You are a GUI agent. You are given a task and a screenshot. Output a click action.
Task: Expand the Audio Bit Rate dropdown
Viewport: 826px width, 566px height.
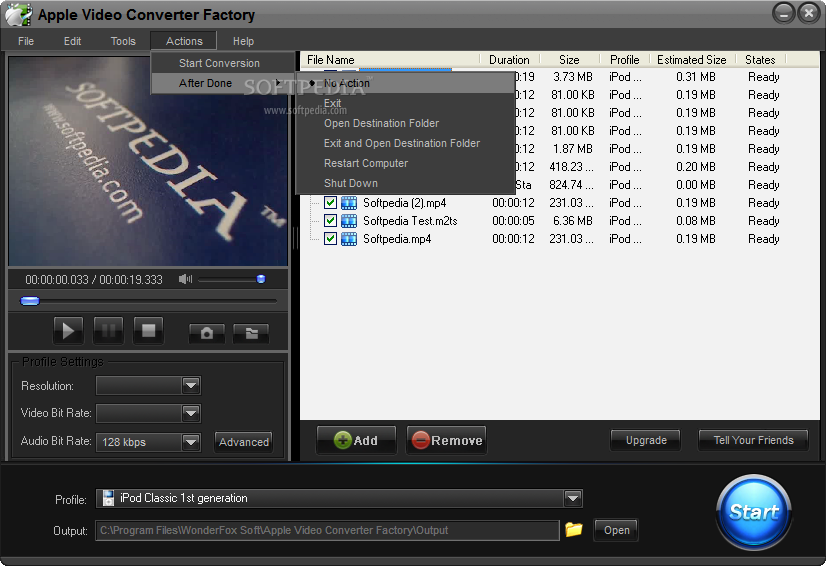[191, 442]
